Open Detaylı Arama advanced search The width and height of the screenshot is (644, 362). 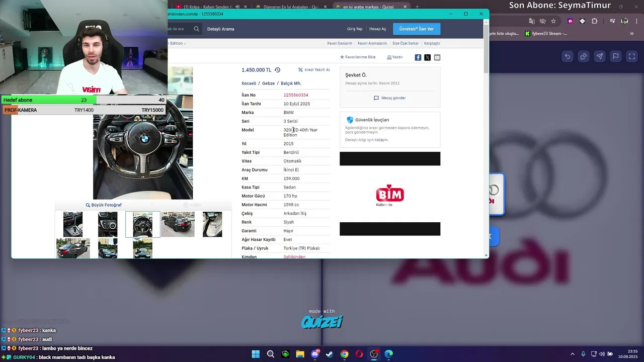[221, 29]
